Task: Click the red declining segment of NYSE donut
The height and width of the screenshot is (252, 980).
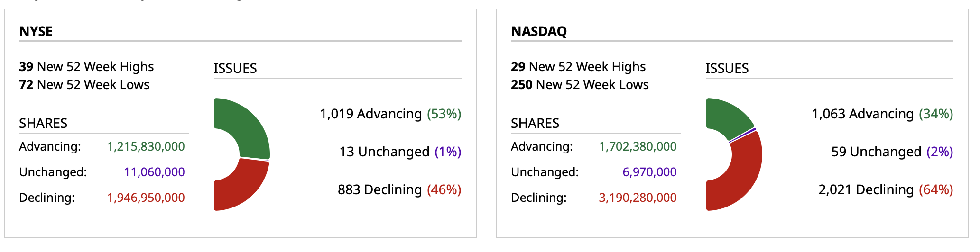Action: click(x=242, y=187)
